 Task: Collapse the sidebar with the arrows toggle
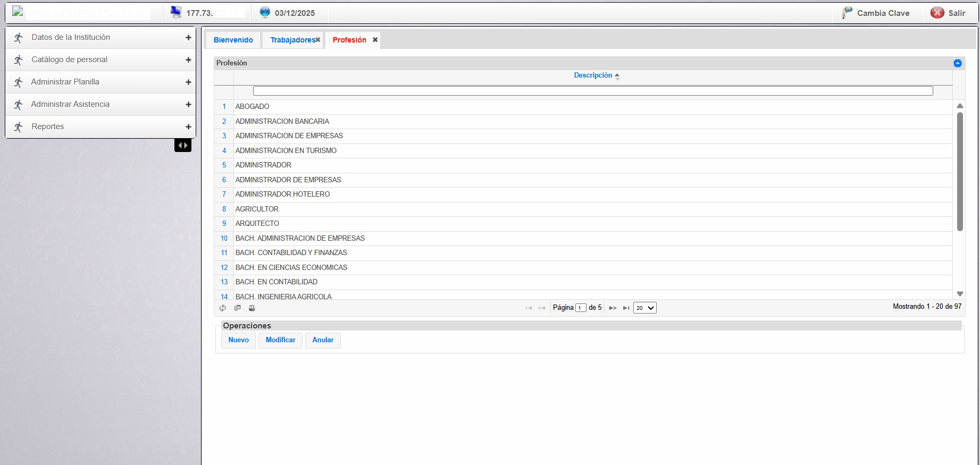pyautogui.click(x=183, y=145)
